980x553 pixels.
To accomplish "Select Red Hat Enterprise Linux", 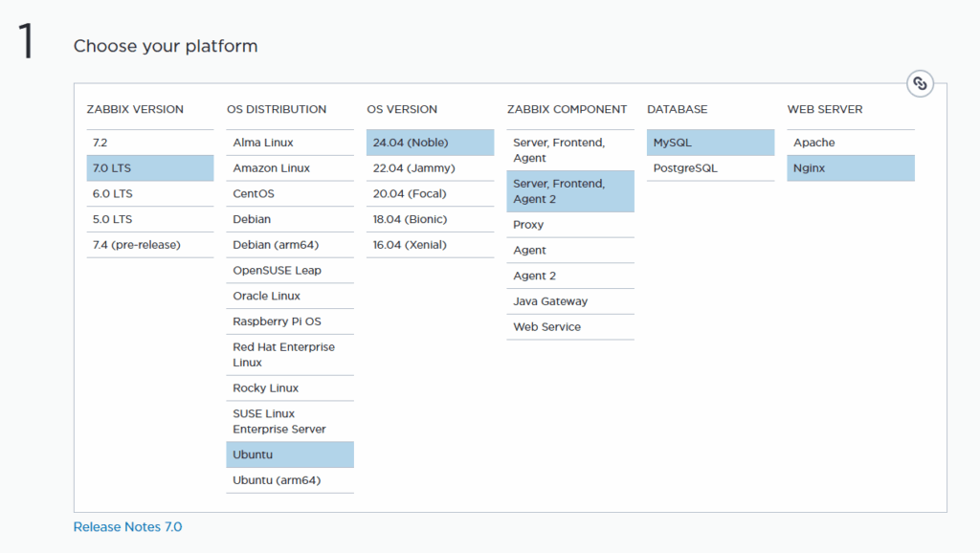I will 290,355.
